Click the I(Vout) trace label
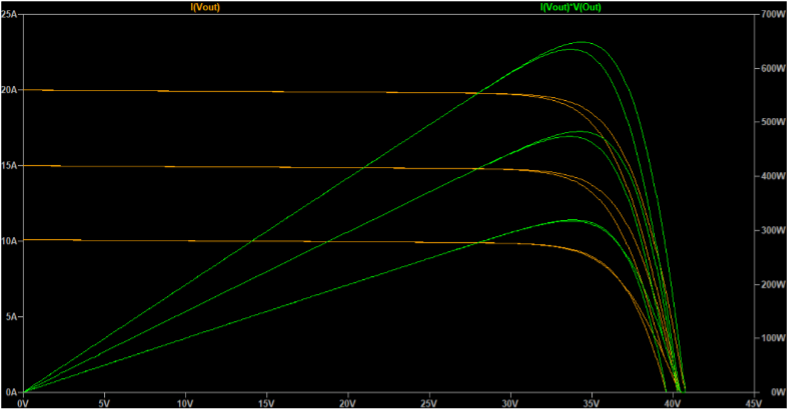 coord(205,7)
